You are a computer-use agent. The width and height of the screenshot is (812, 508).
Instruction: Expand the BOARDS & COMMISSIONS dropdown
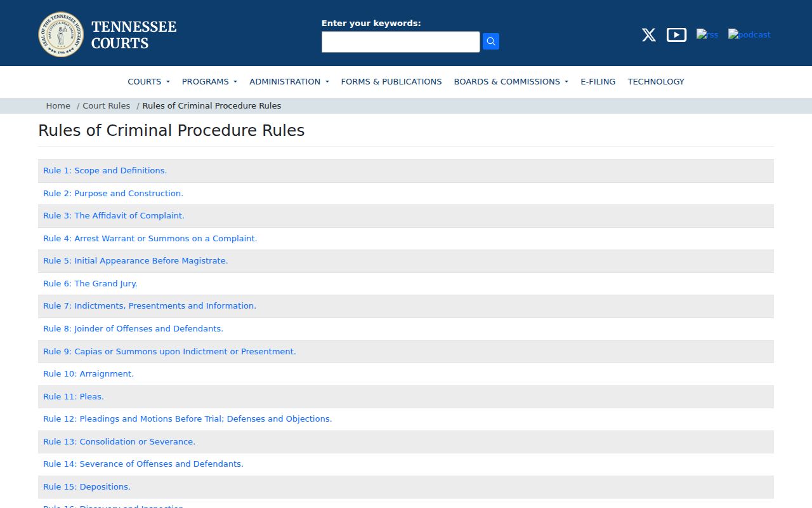click(511, 81)
